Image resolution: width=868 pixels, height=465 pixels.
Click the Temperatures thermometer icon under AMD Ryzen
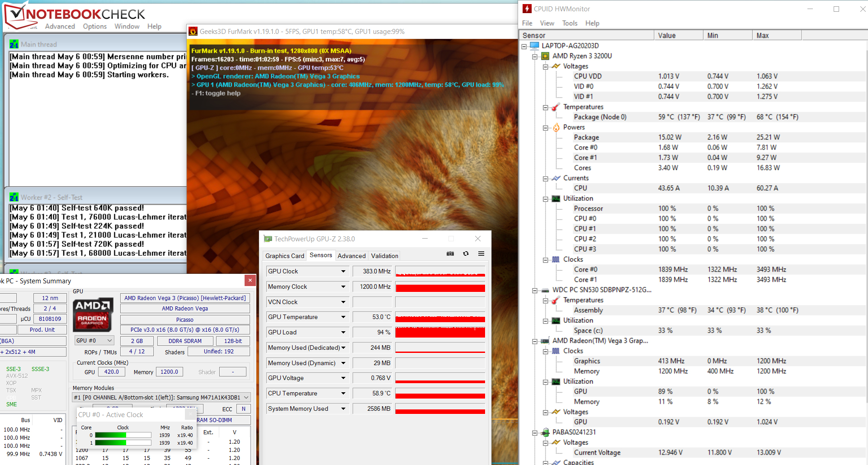click(x=556, y=107)
